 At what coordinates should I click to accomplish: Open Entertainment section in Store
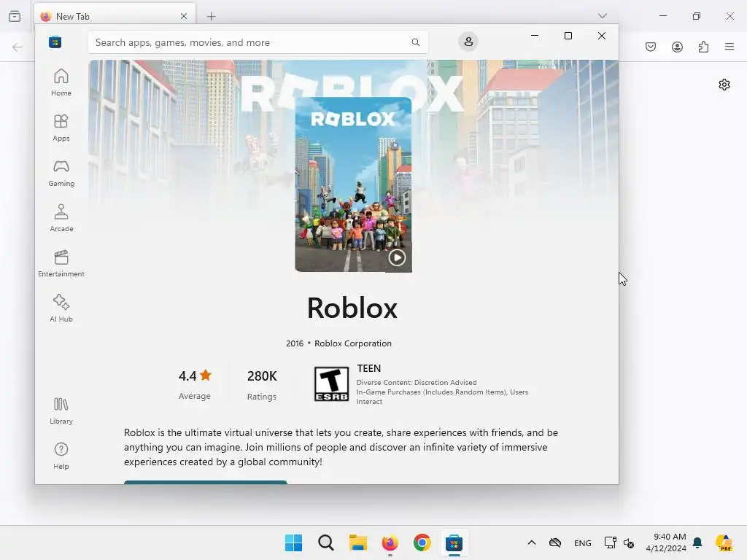click(x=61, y=263)
